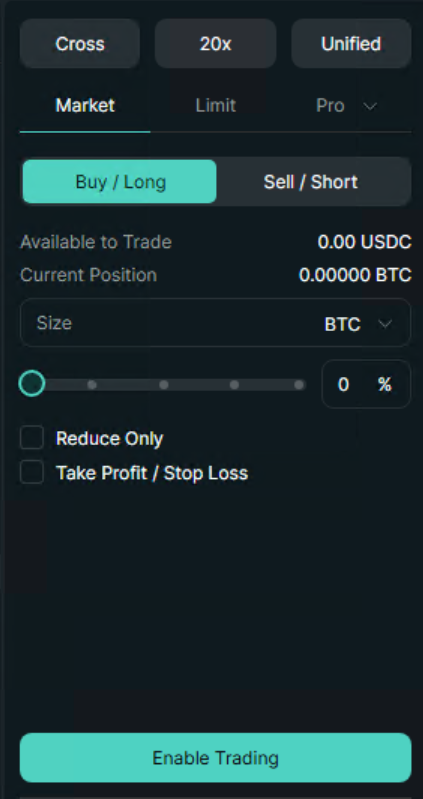
Task: Click the chevron beside BTC unit
Action: pos(385,324)
